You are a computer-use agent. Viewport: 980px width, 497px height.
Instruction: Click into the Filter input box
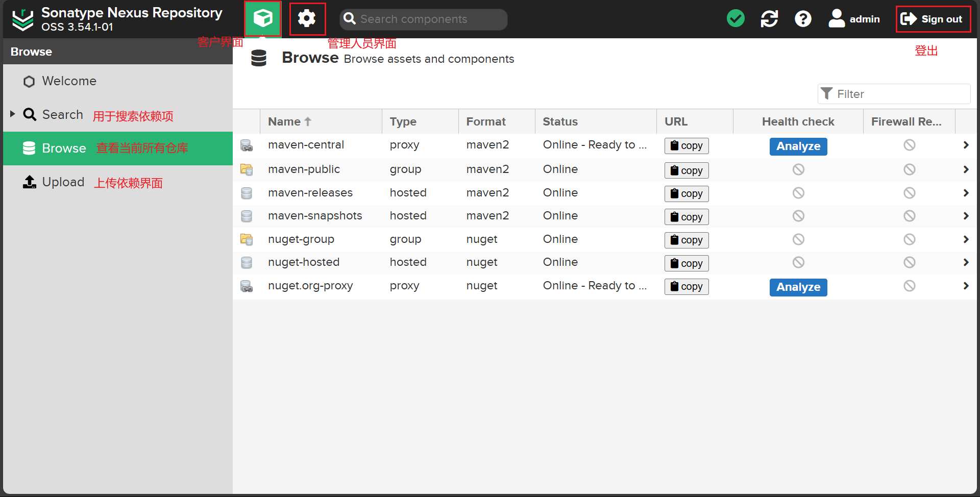894,94
